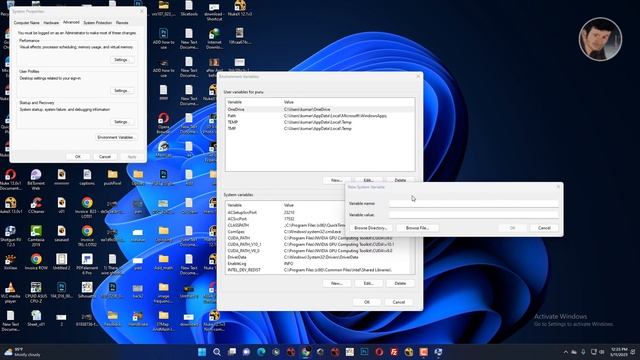The height and width of the screenshot is (360, 640).
Task: Select XnView desktop icon
Action: coord(11,262)
